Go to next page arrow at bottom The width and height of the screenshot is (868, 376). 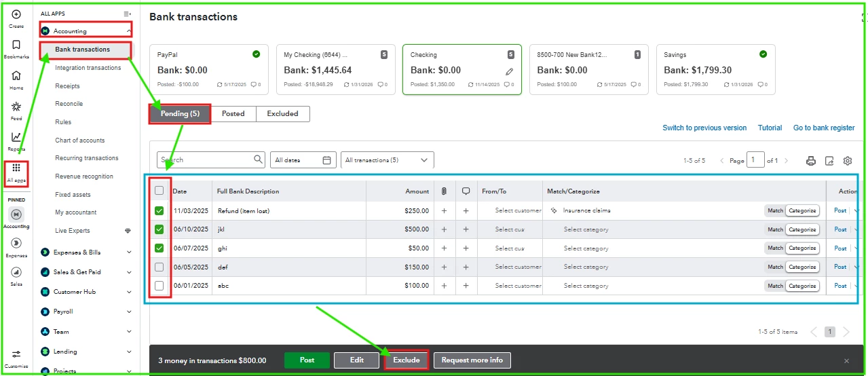tap(846, 332)
